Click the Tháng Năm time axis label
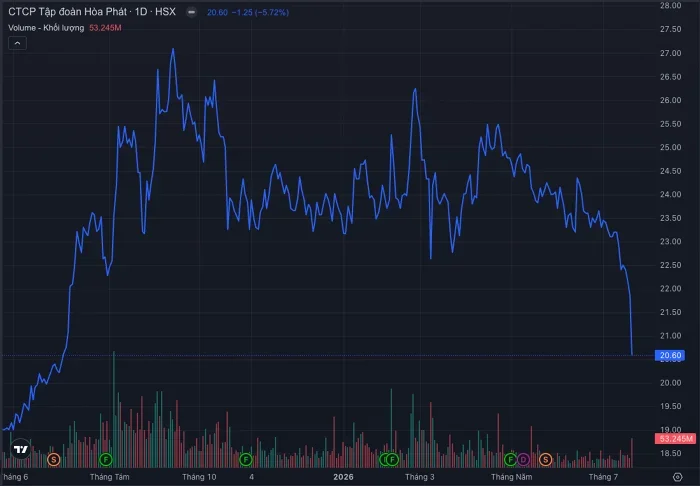 (512, 477)
